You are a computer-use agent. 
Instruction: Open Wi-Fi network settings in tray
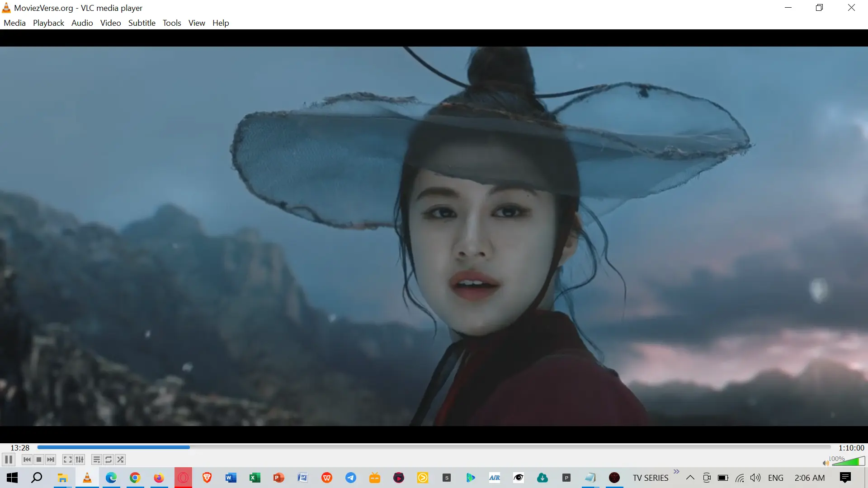pos(740,478)
